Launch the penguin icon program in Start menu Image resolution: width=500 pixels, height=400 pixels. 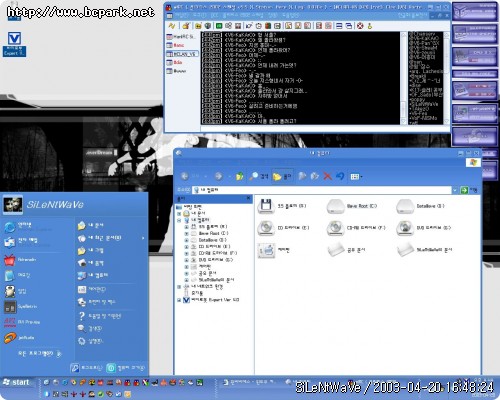click(x=15, y=291)
